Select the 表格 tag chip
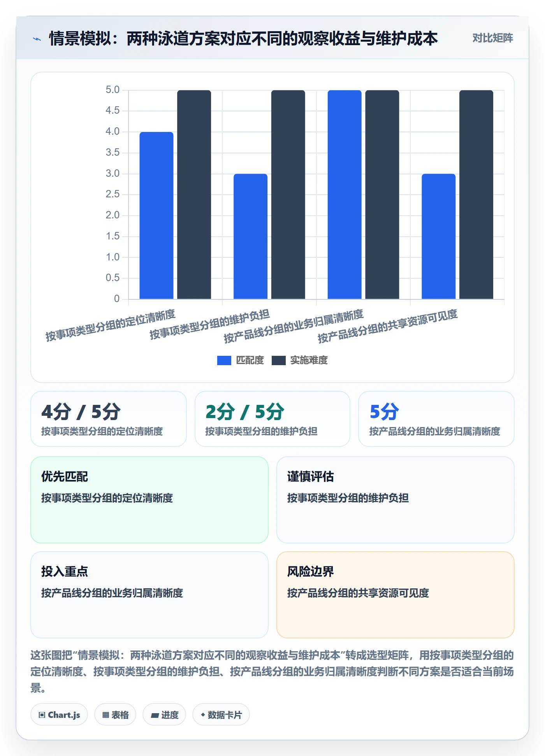The width and height of the screenshot is (545, 756). (x=115, y=714)
